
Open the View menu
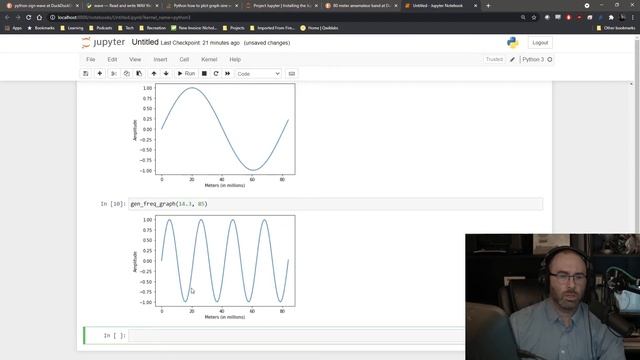pos(135,60)
